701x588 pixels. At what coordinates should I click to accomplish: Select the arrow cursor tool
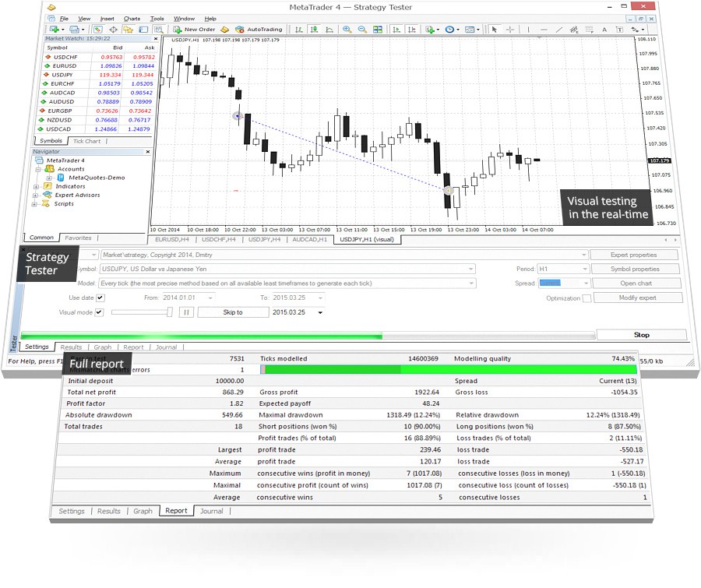click(x=494, y=30)
